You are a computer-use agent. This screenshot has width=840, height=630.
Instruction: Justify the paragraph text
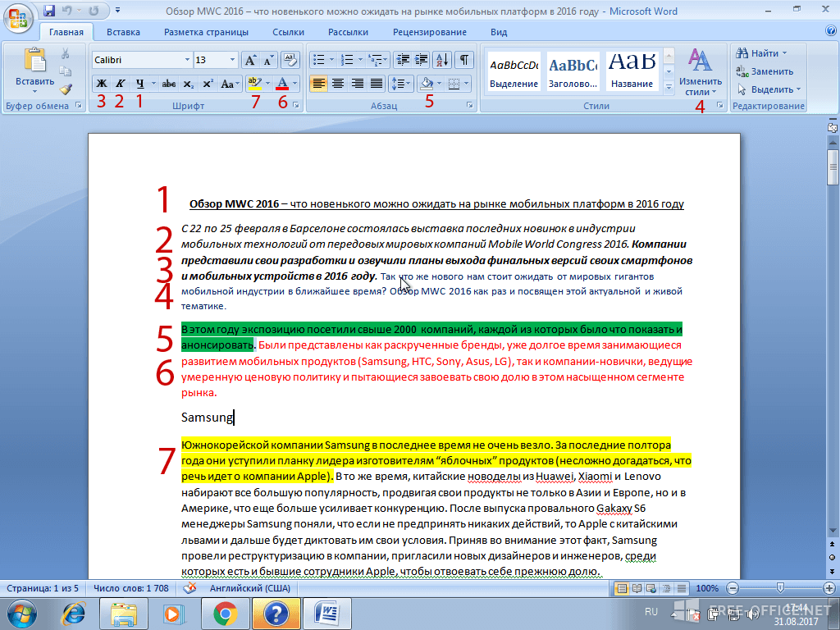tap(377, 84)
